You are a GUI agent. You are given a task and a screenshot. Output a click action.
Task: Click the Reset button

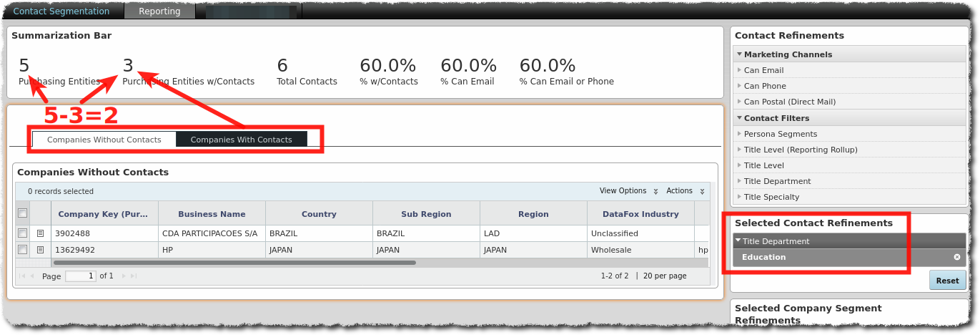(947, 281)
